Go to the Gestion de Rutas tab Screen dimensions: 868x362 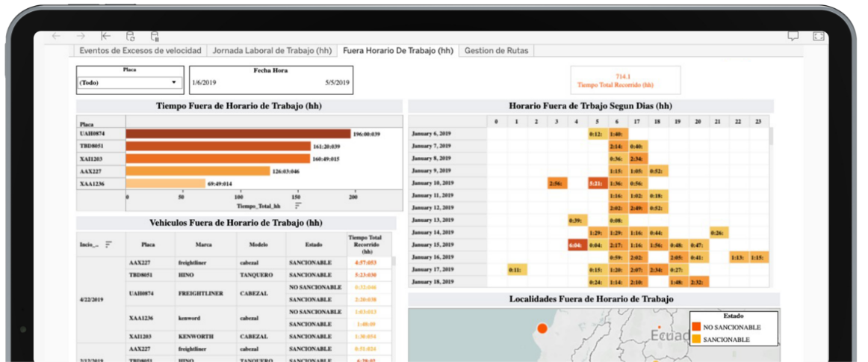pos(496,51)
